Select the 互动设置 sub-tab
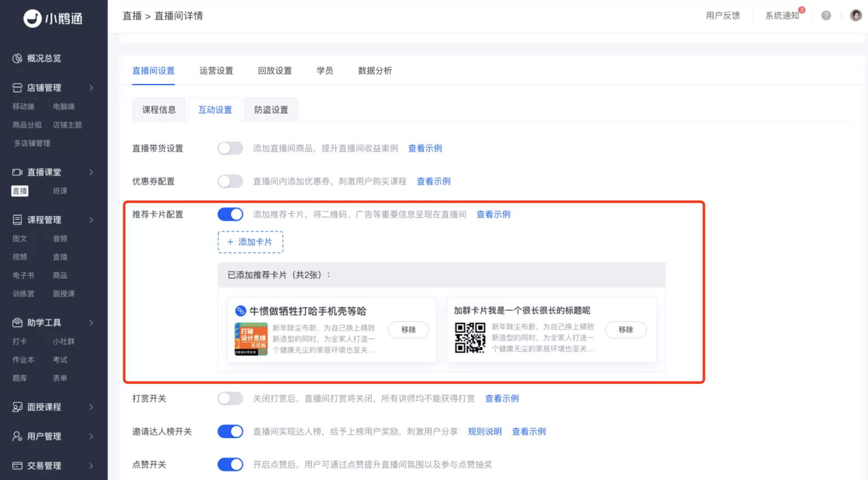Image resolution: width=868 pixels, height=480 pixels. point(215,110)
